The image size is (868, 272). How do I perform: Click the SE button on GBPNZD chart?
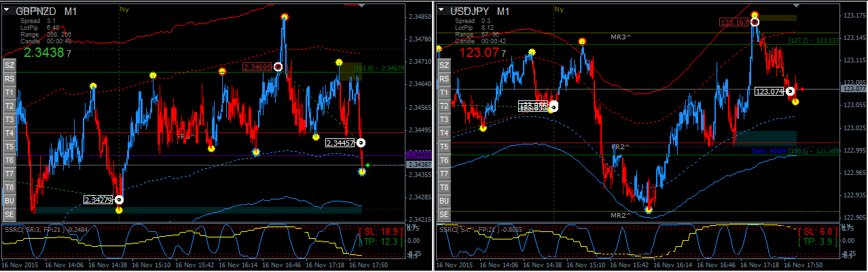pos(10,214)
